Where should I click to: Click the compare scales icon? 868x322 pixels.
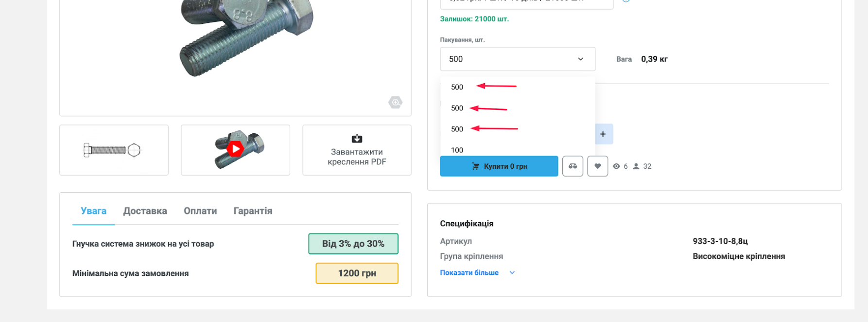[x=573, y=166]
